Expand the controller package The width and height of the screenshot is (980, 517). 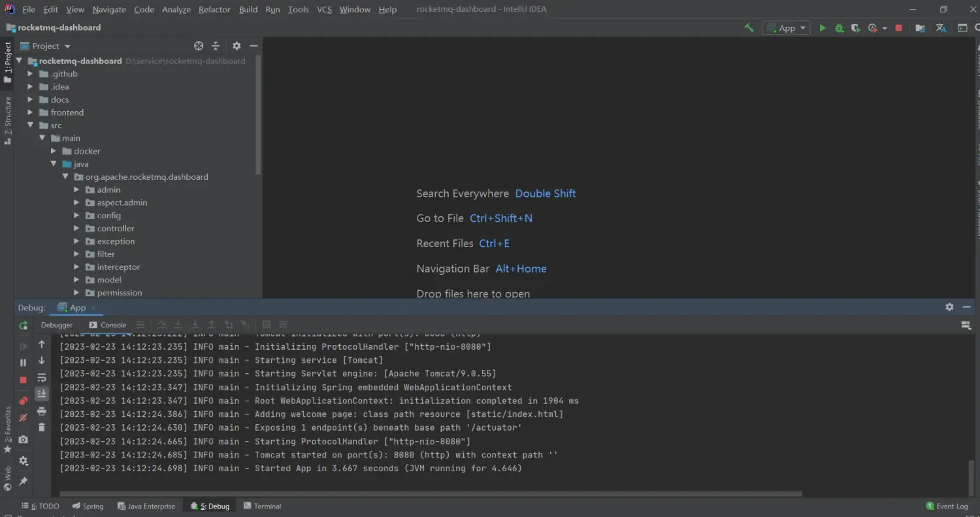pos(77,228)
